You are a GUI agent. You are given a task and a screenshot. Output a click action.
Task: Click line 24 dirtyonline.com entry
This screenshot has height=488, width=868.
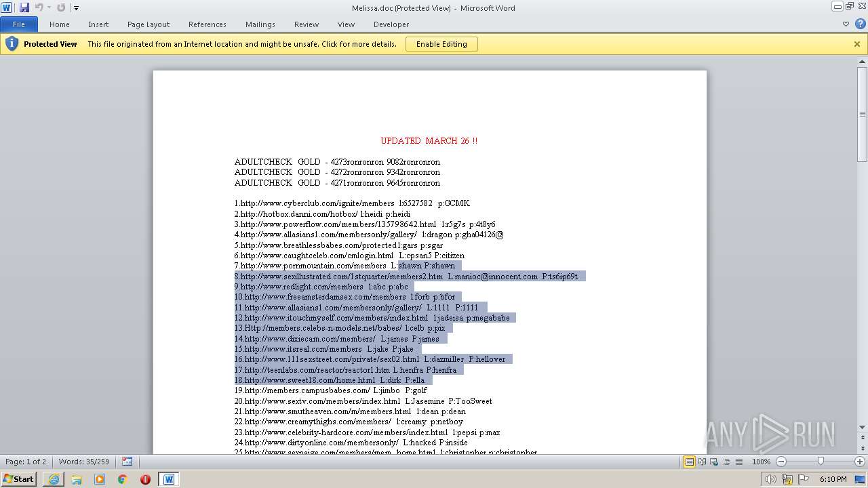(351, 443)
